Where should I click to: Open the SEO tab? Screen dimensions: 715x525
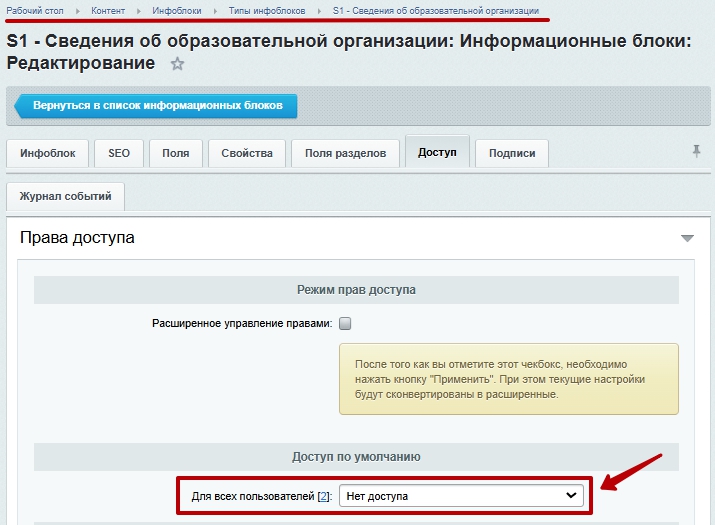pyautogui.click(x=119, y=153)
